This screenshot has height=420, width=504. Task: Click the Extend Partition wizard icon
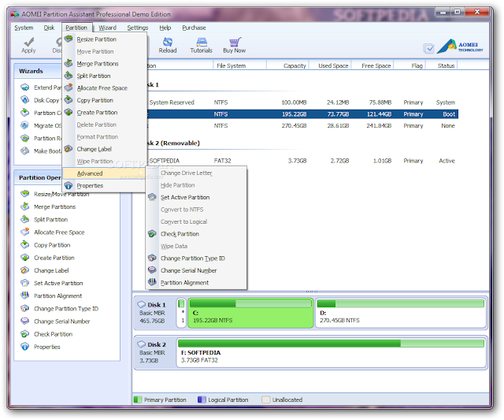pos(24,87)
